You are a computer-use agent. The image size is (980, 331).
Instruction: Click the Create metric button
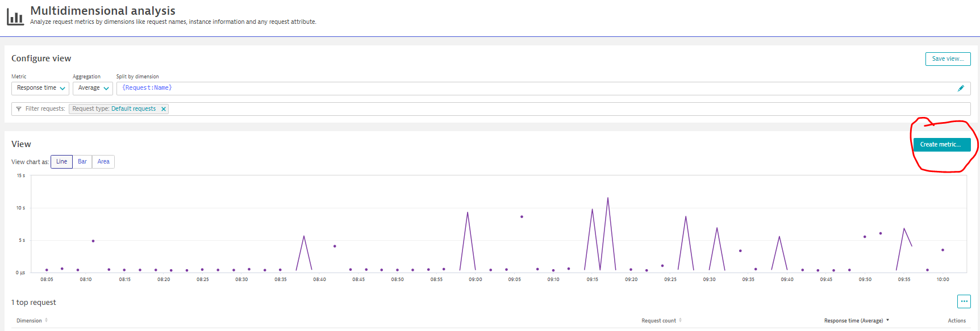pyautogui.click(x=941, y=145)
